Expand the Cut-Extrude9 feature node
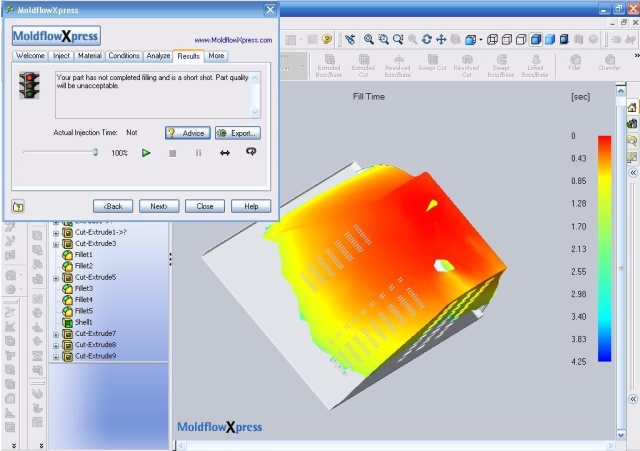Viewport: 640px width, 451px height. click(56, 357)
